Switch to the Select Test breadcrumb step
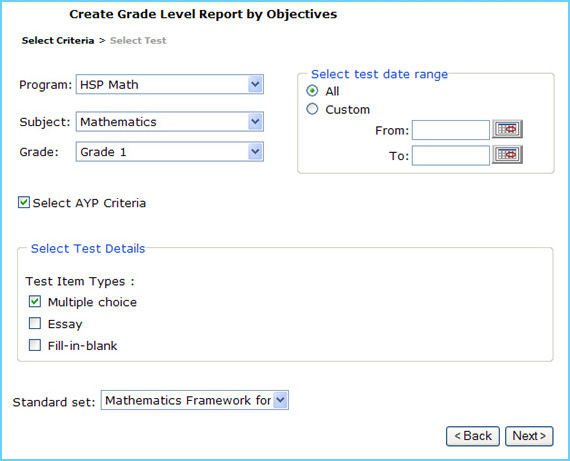 (x=138, y=40)
